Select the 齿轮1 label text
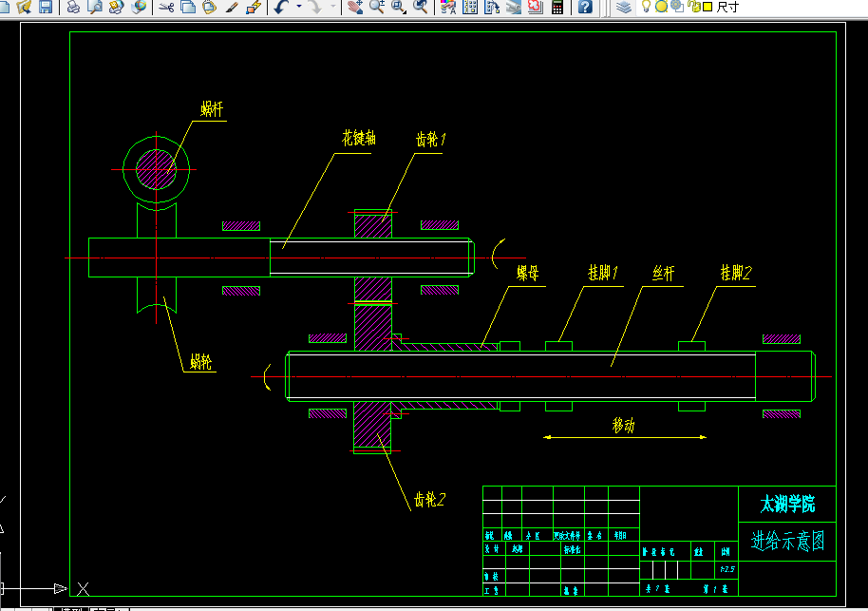The image size is (868, 611). 431,139
